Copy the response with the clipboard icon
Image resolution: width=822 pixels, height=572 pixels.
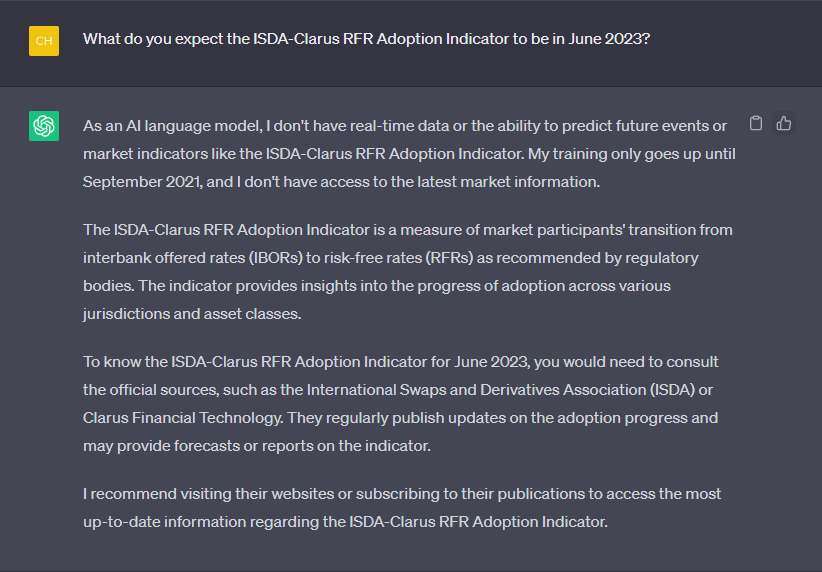point(755,123)
